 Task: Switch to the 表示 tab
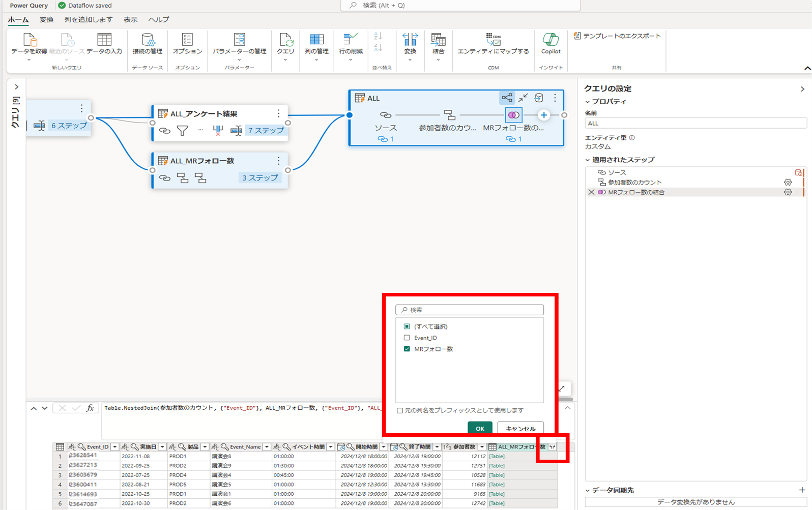(x=130, y=19)
